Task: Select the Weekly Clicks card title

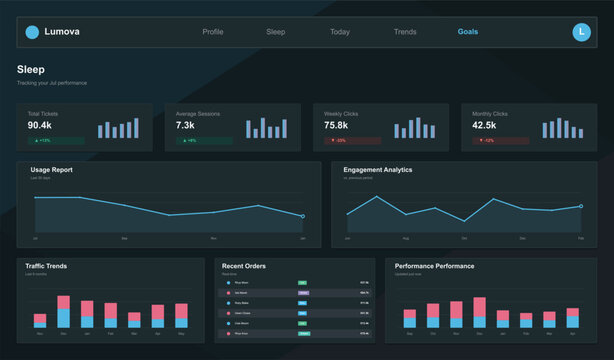Action: (x=341, y=114)
